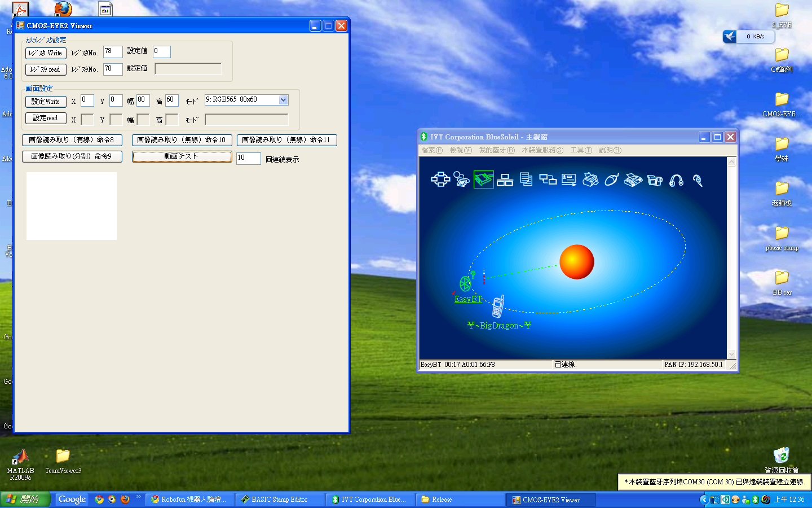Click the 設定Write button
812x508 pixels.
[46, 102]
